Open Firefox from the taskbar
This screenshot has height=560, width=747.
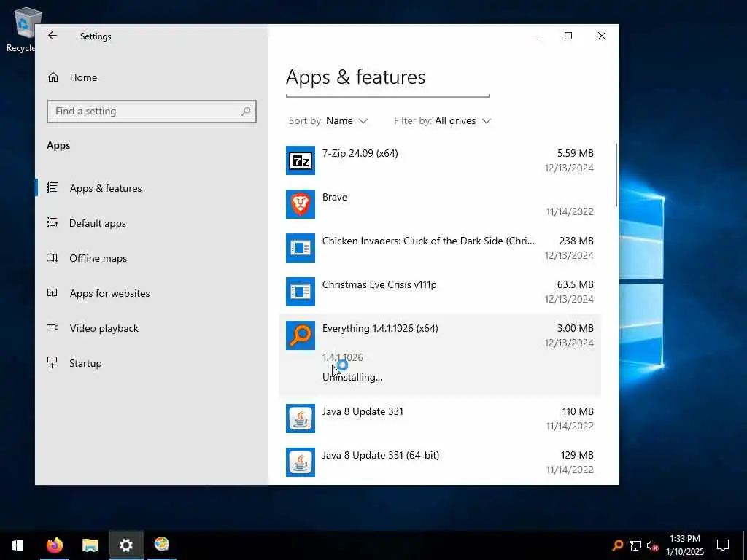tap(54, 545)
